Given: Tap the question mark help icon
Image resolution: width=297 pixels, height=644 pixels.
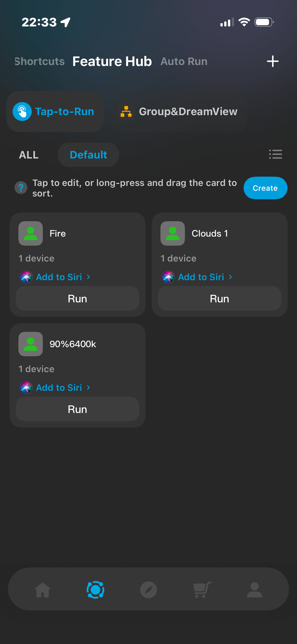Looking at the screenshot, I should (x=21, y=188).
